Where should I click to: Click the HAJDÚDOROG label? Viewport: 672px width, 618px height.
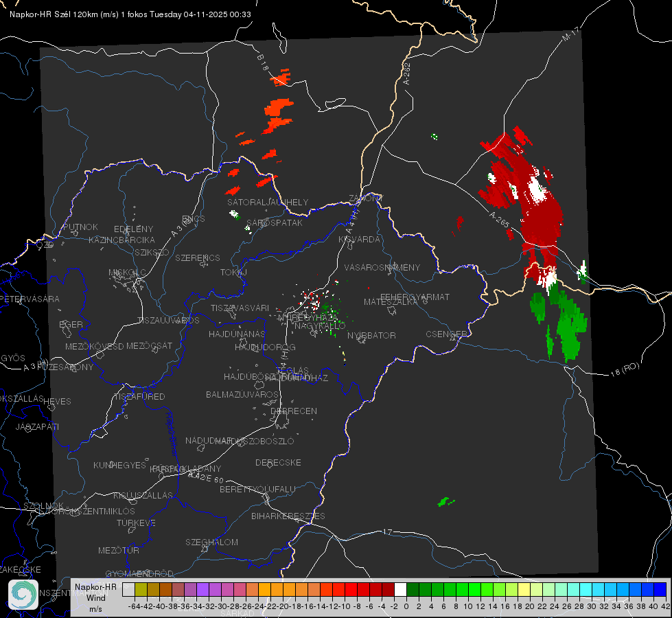(x=265, y=347)
